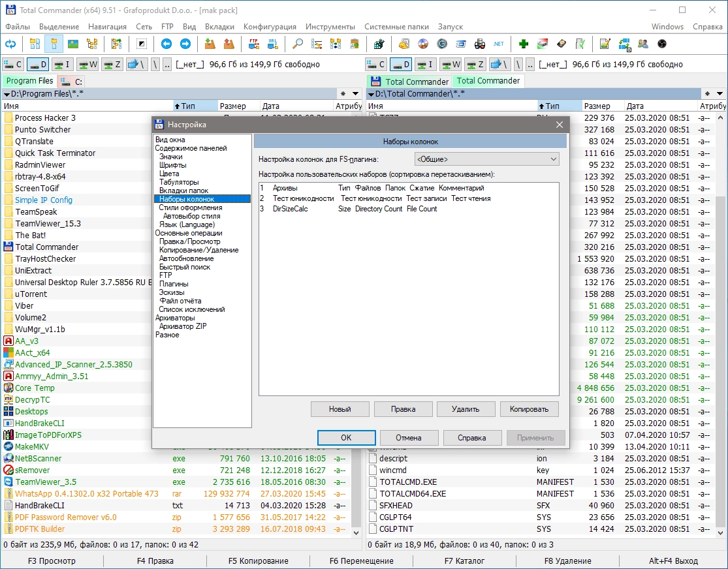Select Цвета in settings tree
This screenshot has width=728, height=569.
pyautogui.click(x=169, y=174)
